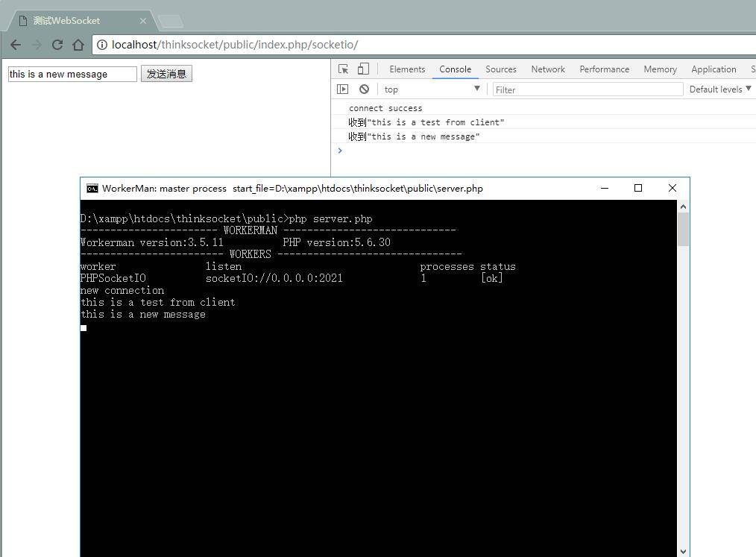Screen dimensions: 756x557
Task: Open a new tab next to 测试WebSocket
Action: pos(170,21)
